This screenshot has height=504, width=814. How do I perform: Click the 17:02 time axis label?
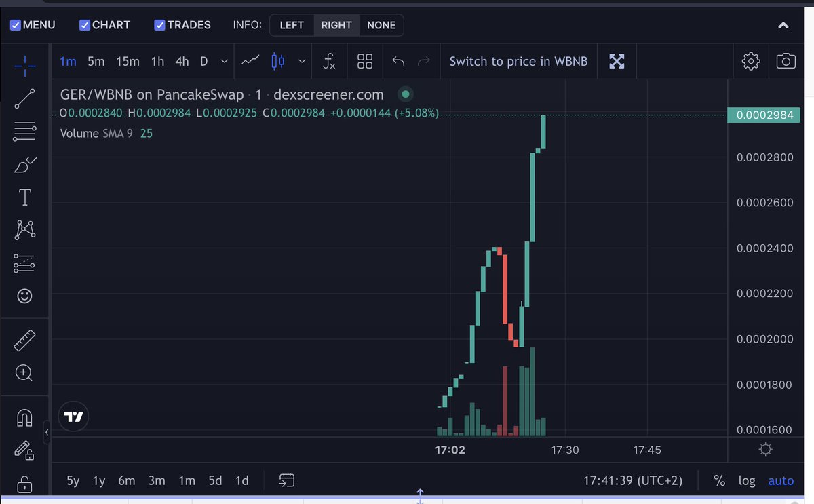[450, 450]
